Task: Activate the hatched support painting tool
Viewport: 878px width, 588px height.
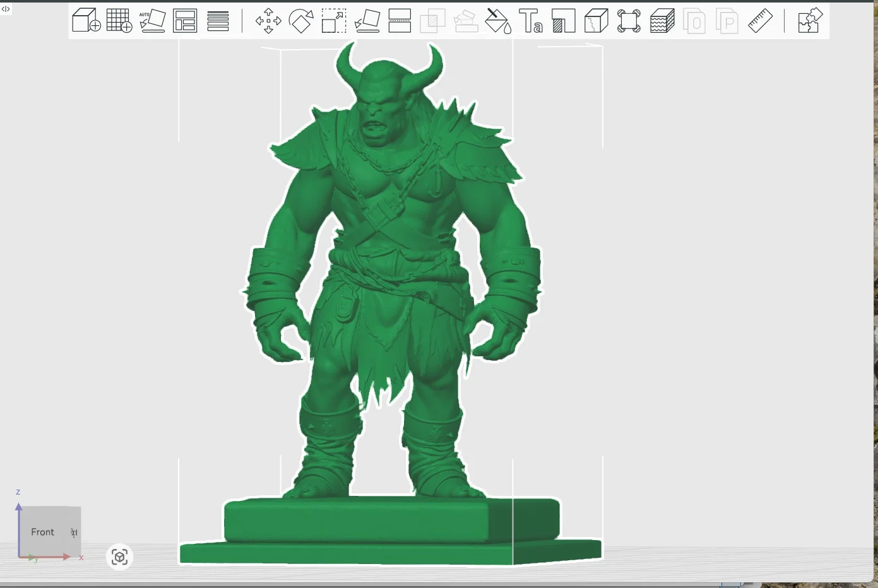Action: pos(564,21)
